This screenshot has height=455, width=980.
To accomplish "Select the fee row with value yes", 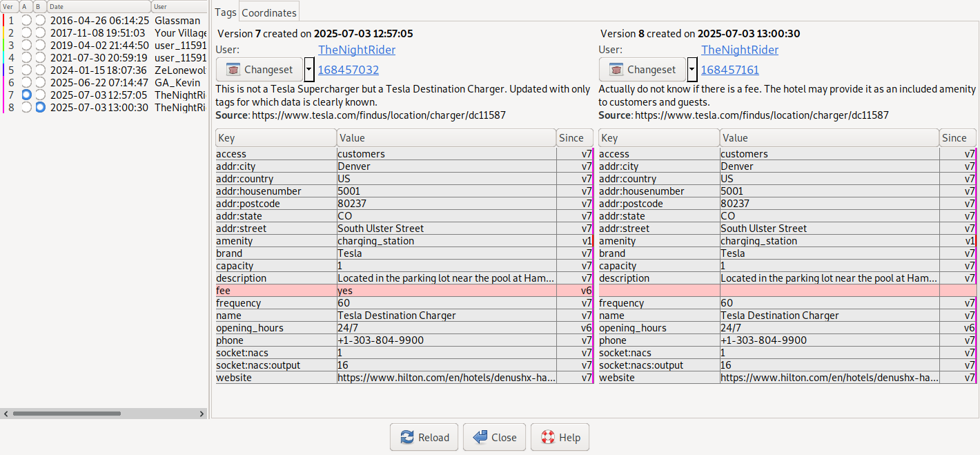I will (404, 291).
